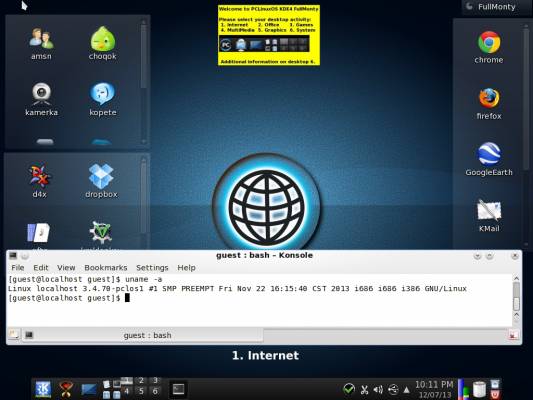Open the Settings menu in Konsole
The height and width of the screenshot is (400, 533).
tap(152, 268)
